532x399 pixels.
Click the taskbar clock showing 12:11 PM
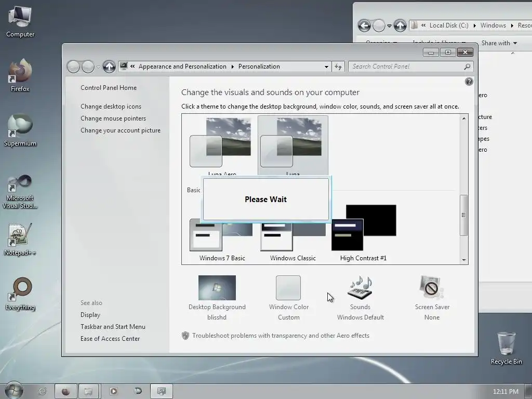(x=506, y=392)
